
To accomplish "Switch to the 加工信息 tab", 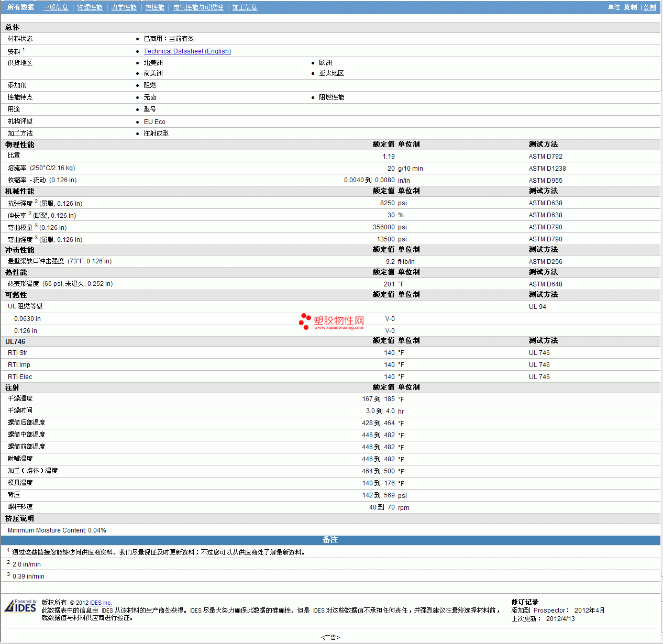I will click(x=245, y=7).
